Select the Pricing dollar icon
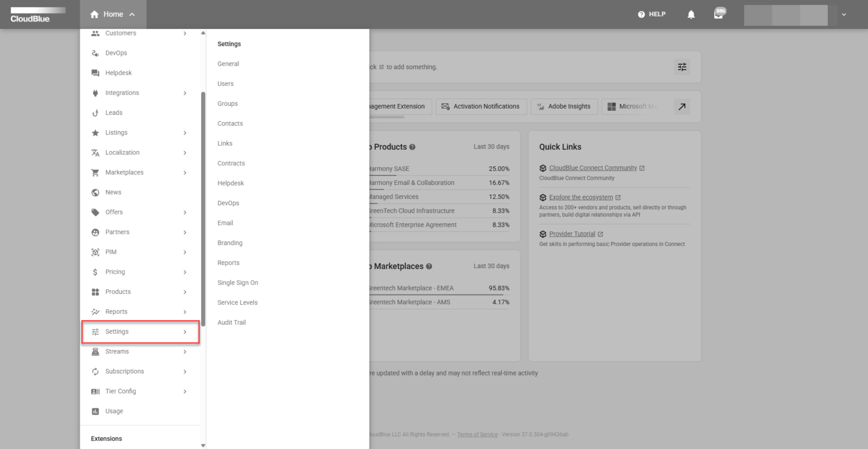 click(x=94, y=271)
